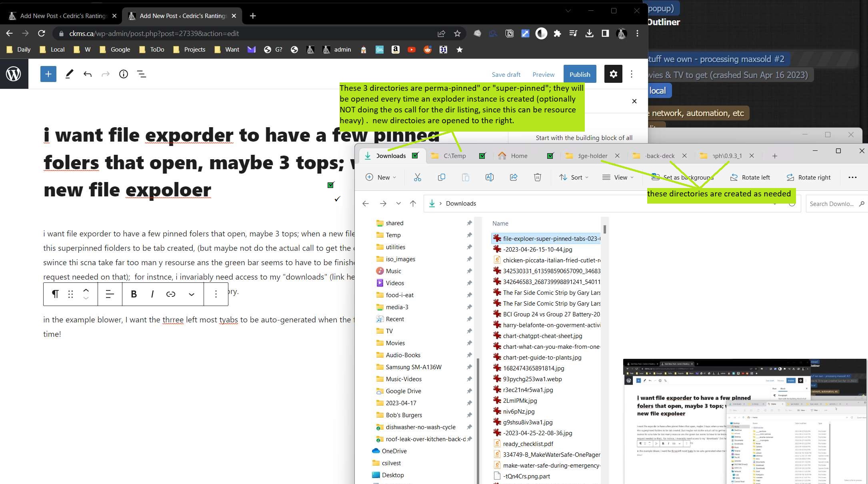Toggle the checkbox beside the C:\Temp tab

(x=482, y=156)
